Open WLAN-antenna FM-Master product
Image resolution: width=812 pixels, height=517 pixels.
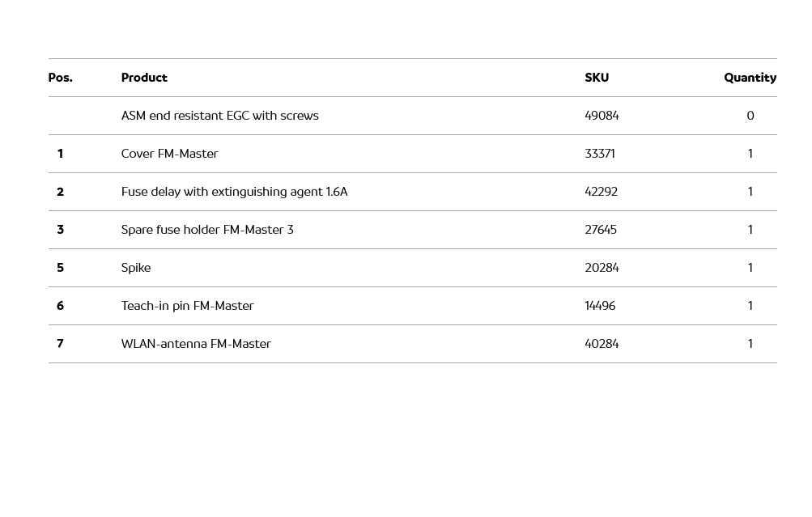click(196, 344)
